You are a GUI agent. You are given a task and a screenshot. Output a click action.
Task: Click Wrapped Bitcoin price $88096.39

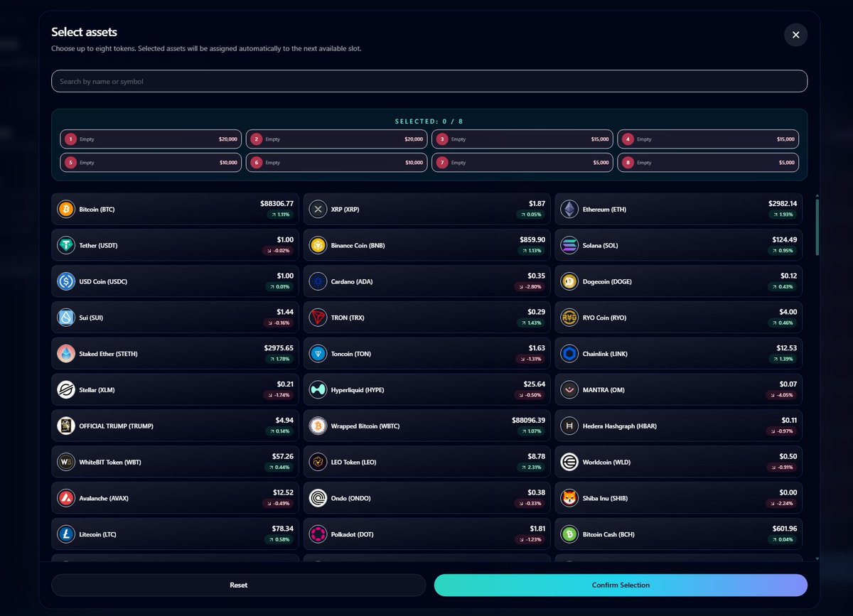point(528,420)
